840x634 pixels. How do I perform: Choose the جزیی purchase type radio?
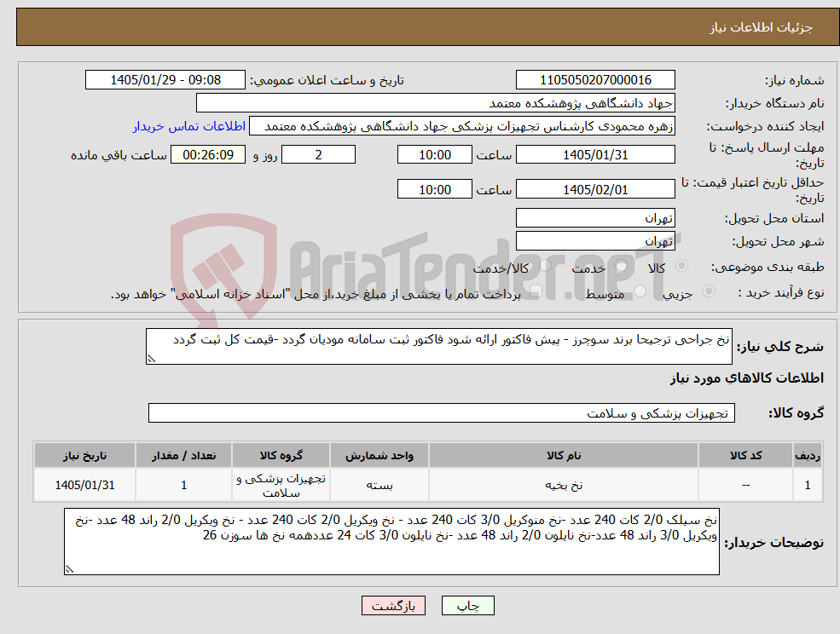(708, 291)
